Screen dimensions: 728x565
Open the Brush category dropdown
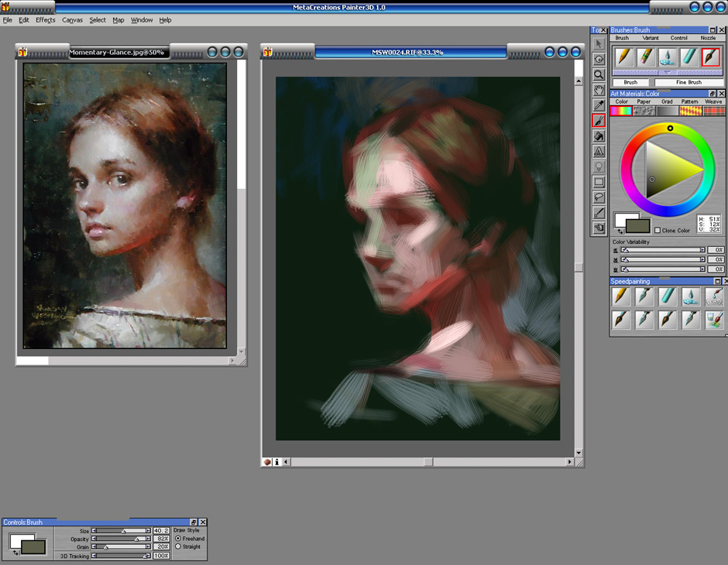point(630,82)
